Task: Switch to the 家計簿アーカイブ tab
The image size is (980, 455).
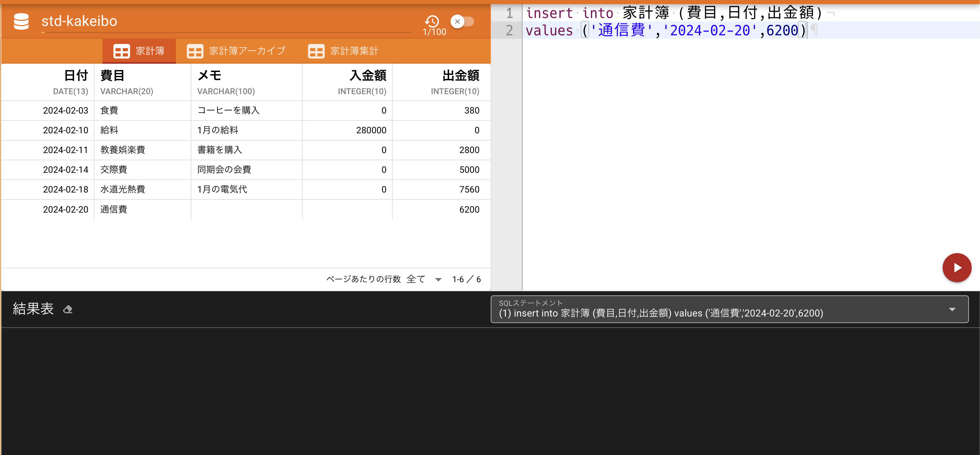Action: coord(247,51)
